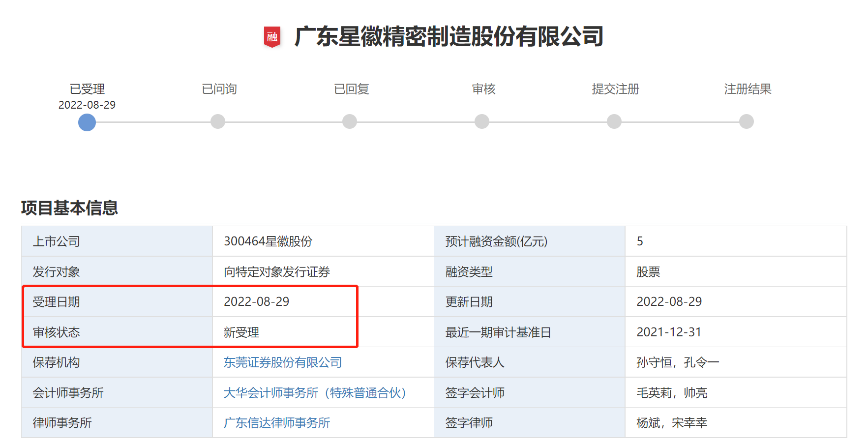
Task: Click the company title 广东星徽精密制造股份有限公司
Action: [x=449, y=37]
